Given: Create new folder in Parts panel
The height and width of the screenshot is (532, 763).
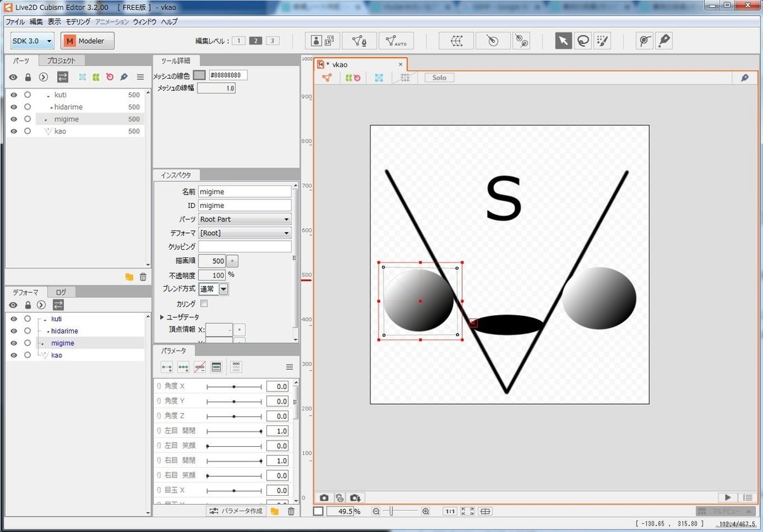Looking at the screenshot, I should pos(129,276).
